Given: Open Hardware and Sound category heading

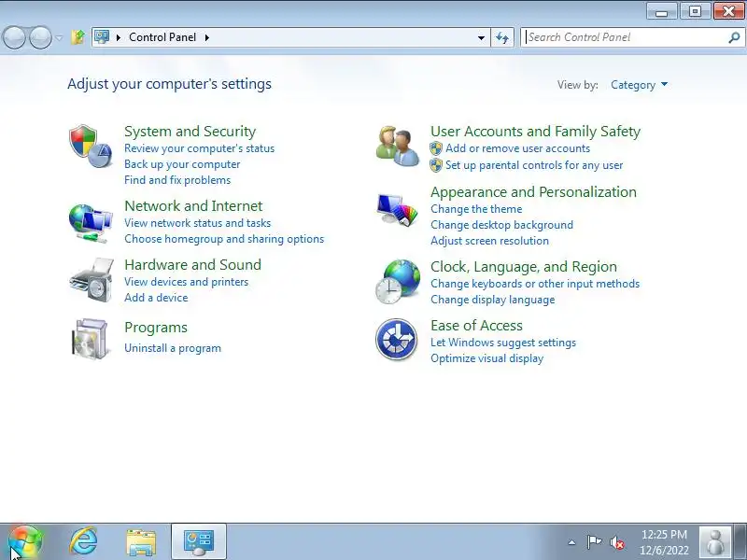Looking at the screenshot, I should tap(193, 265).
